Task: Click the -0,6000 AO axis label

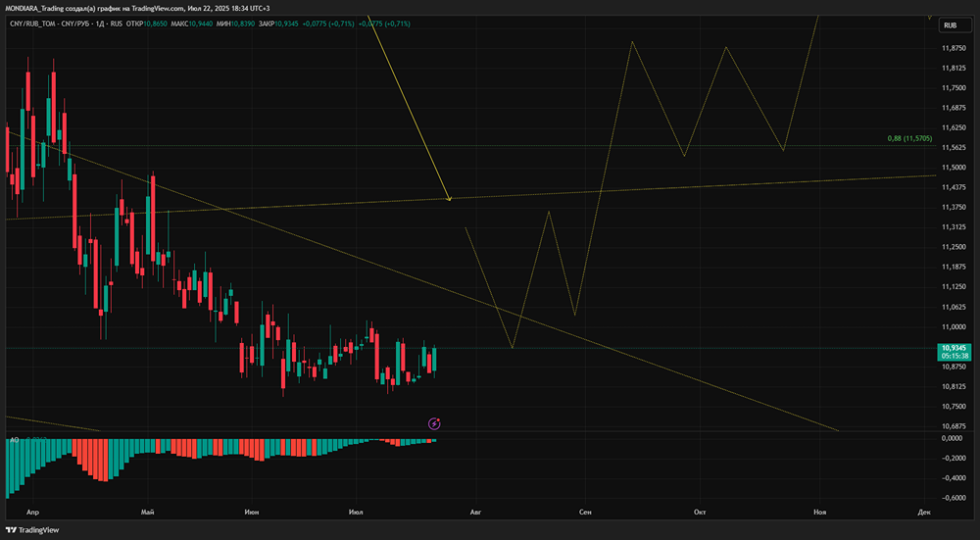Action: point(953,498)
